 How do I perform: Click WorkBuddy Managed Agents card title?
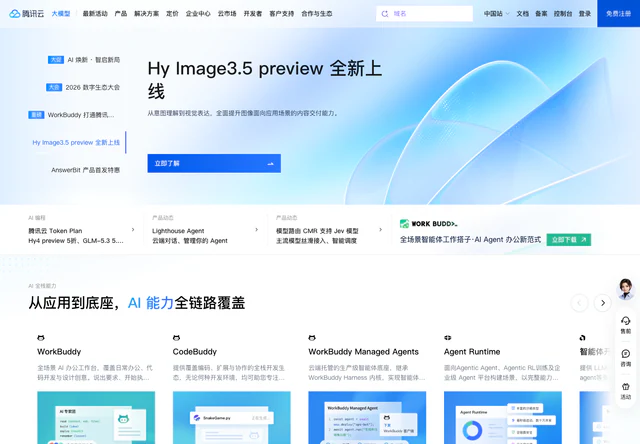tap(364, 352)
